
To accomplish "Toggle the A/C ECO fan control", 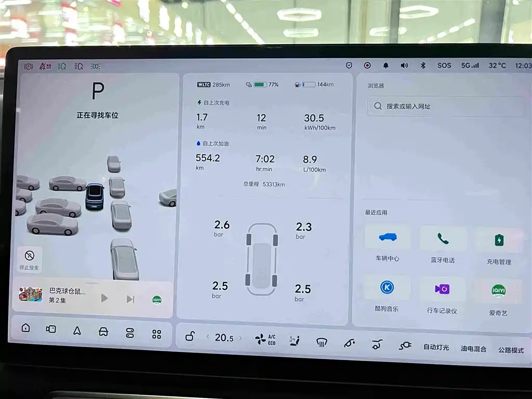I will [265, 339].
